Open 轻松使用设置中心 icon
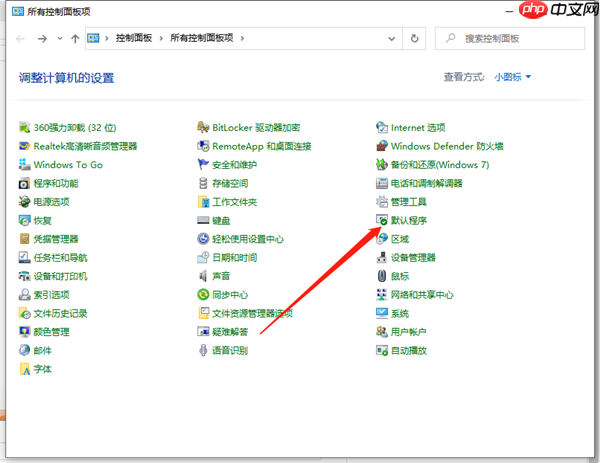 tap(203, 239)
